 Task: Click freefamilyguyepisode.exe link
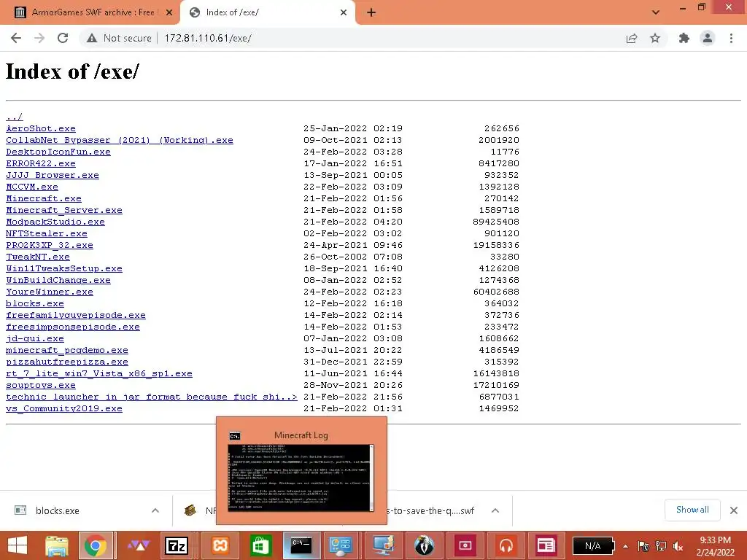tap(76, 315)
